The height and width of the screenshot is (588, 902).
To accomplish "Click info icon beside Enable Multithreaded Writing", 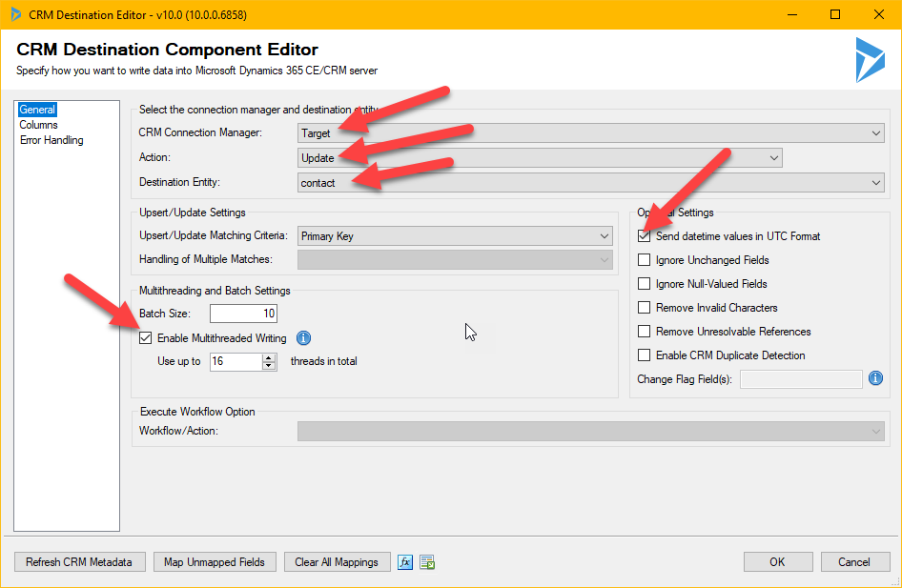I will (x=303, y=338).
